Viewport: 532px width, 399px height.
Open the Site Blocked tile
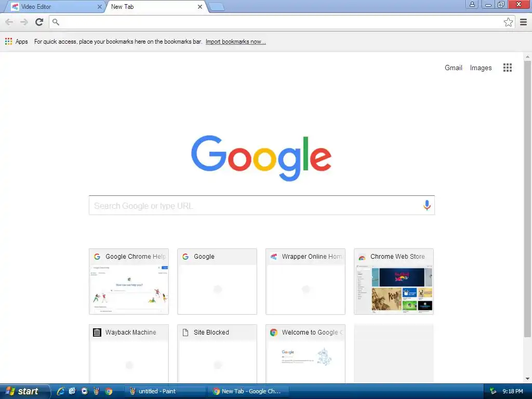(x=217, y=354)
